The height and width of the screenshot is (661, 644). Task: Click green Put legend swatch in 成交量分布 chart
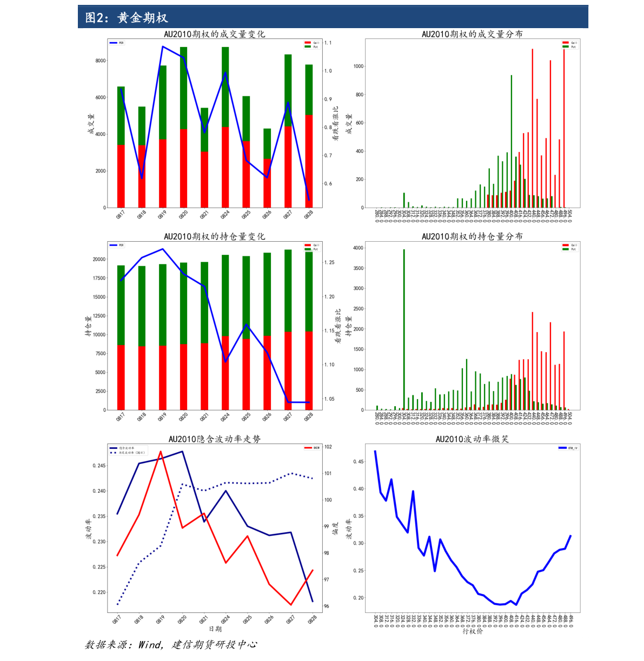(566, 47)
